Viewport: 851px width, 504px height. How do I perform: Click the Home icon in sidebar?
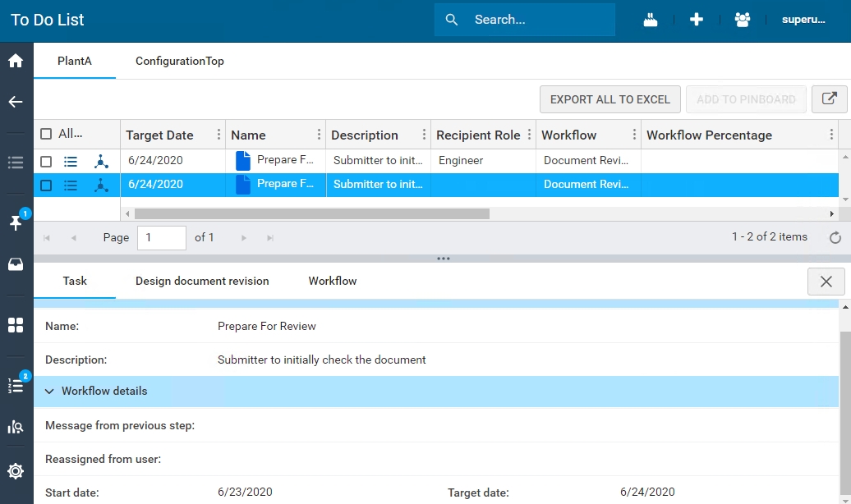tap(16, 61)
